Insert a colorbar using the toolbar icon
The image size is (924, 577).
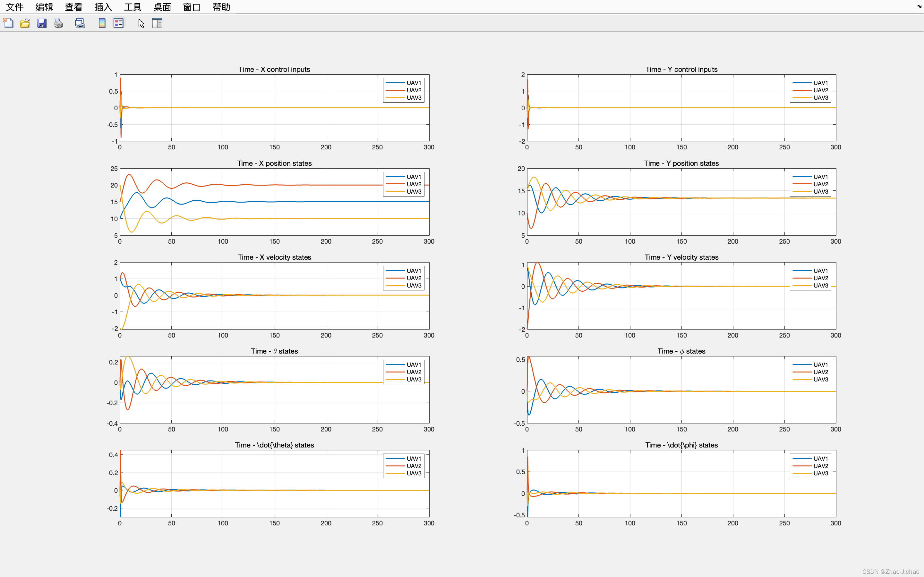[x=102, y=23]
